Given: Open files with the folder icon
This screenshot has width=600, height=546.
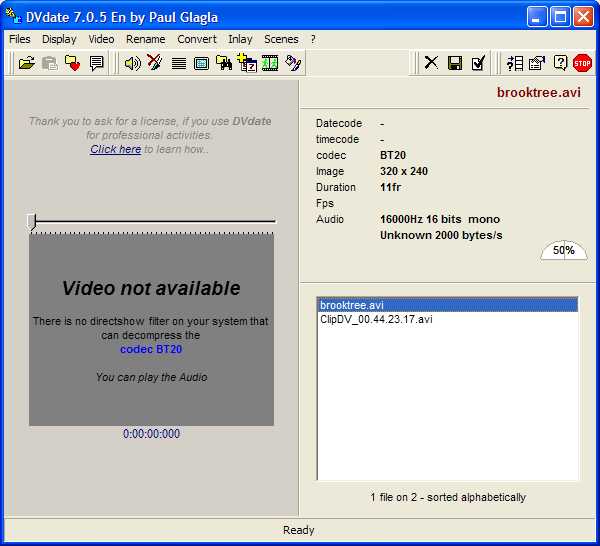Looking at the screenshot, I should point(26,63).
